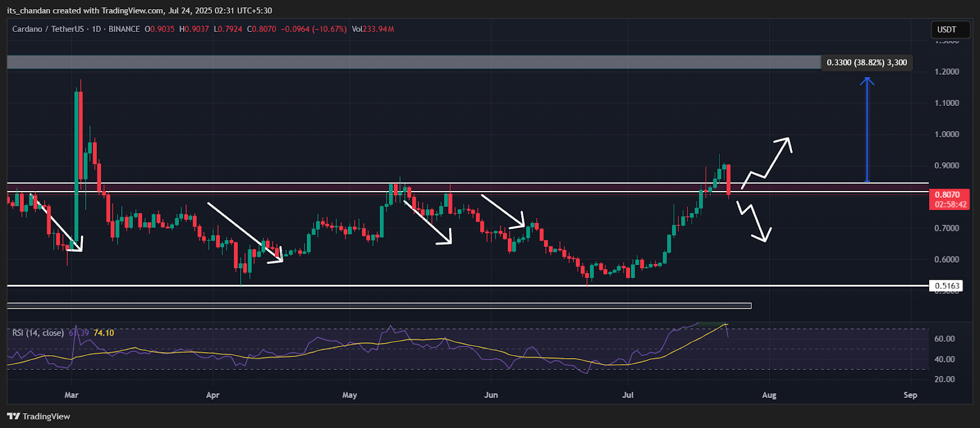Click the 0.9000 price axis value

(947, 165)
